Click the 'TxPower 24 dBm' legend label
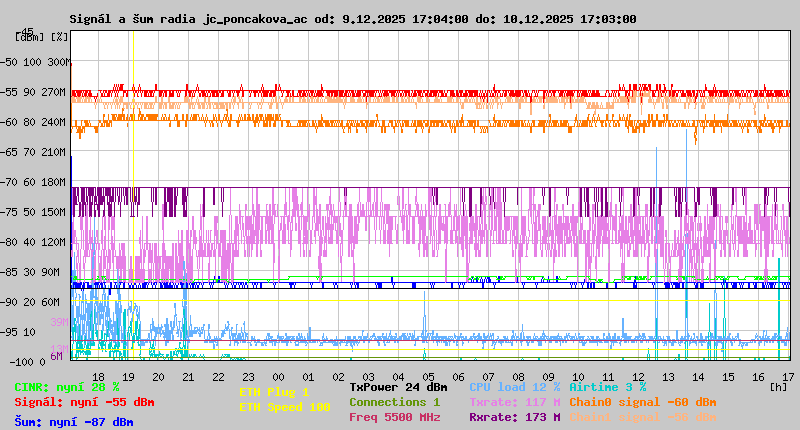The height and width of the screenshot is (430, 800). pyautogui.click(x=398, y=387)
